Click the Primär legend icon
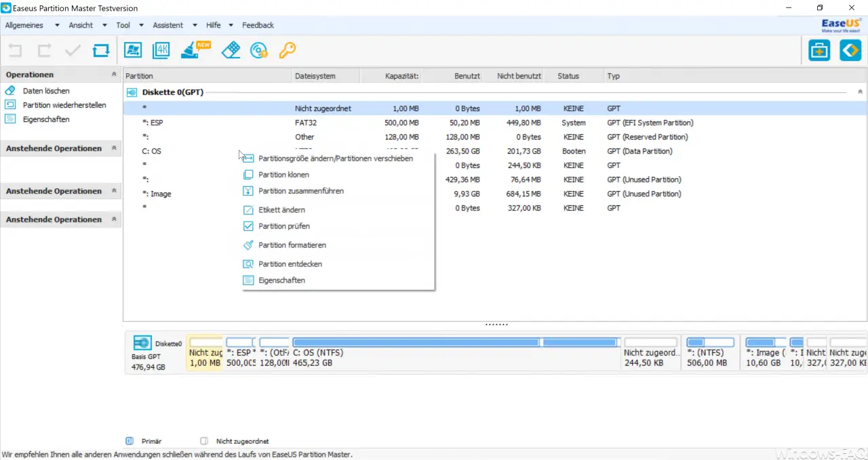The image size is (868, 460). 129,441
